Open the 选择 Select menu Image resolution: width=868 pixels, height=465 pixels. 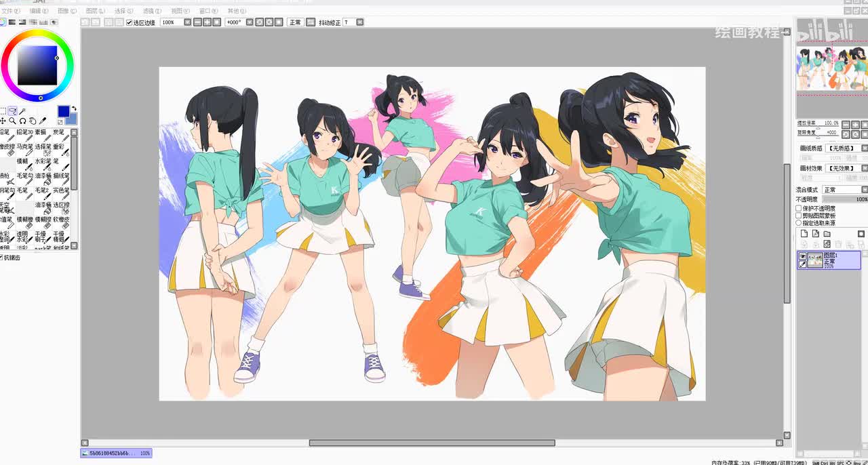124,11
